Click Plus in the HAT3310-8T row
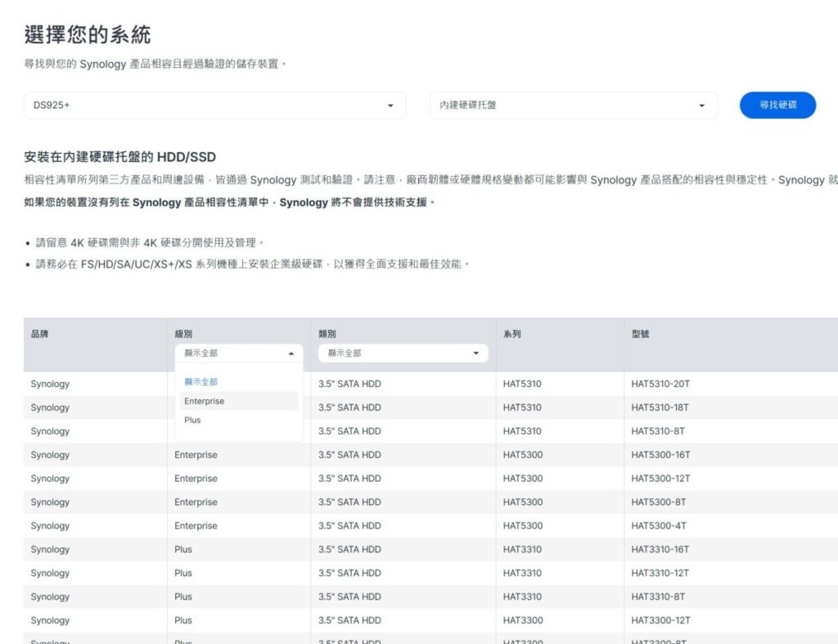The image size is (838, 644). [182, 597]
